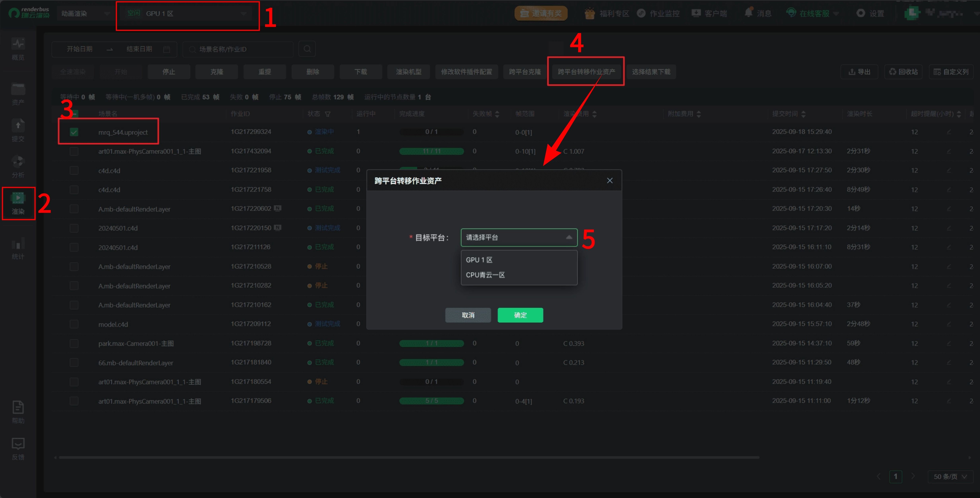Confirm transfer with 确定 button
Screen dimensions: 980x498
pos(520,315)
